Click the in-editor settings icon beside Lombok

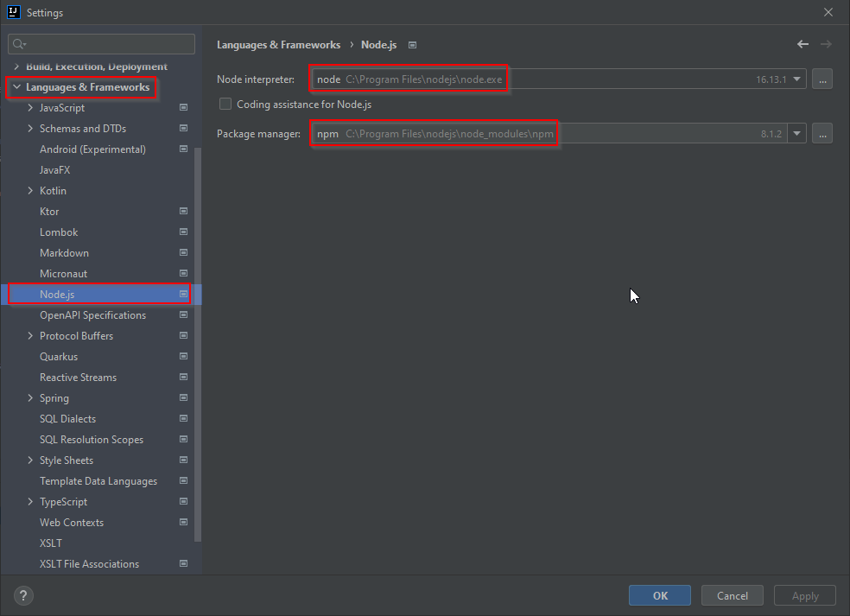pyautogui.click(x=183, y=232)
